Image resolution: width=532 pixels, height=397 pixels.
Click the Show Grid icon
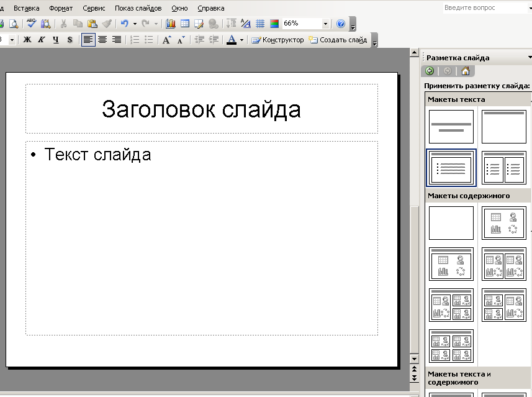[x=260, y=24]
